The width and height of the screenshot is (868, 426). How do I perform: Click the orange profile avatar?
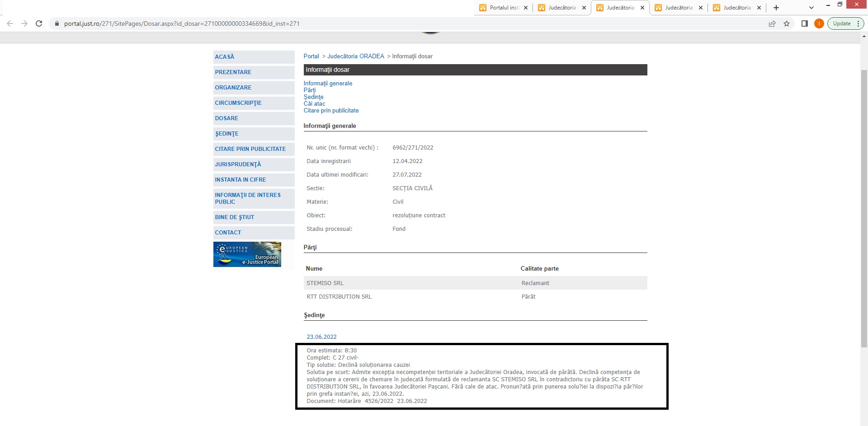pyautogui.click(x=819, y=23)
